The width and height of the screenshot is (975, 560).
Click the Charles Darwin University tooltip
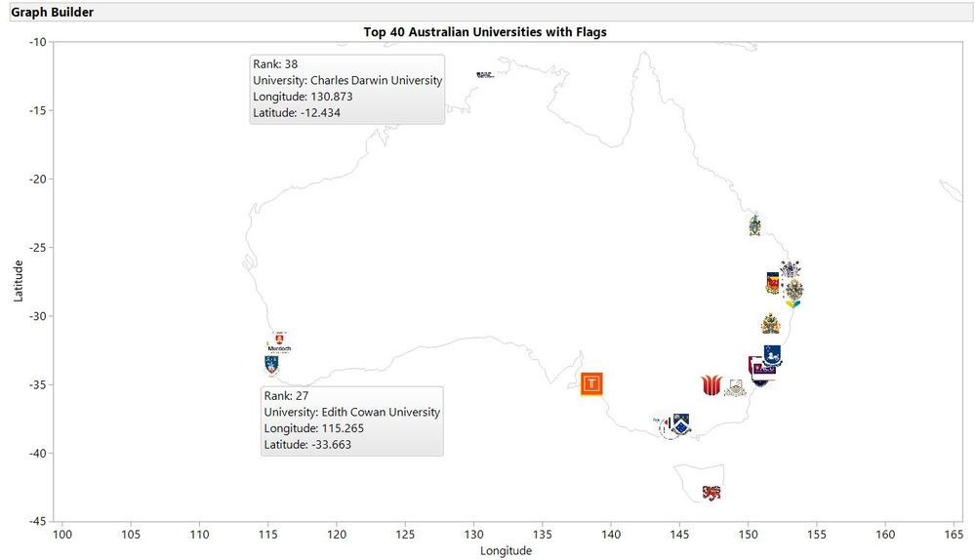point(347,90)
